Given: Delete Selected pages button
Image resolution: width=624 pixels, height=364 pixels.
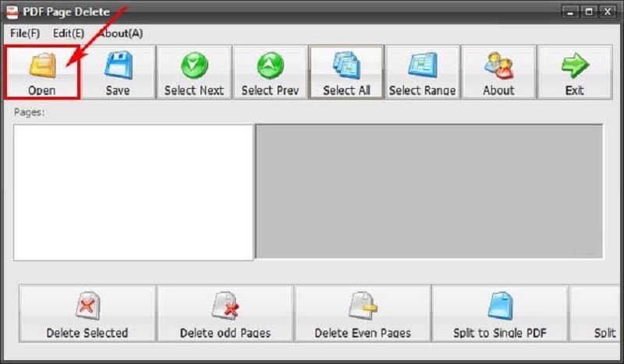Looking at the screenshot, I should (x=87, y=313).
